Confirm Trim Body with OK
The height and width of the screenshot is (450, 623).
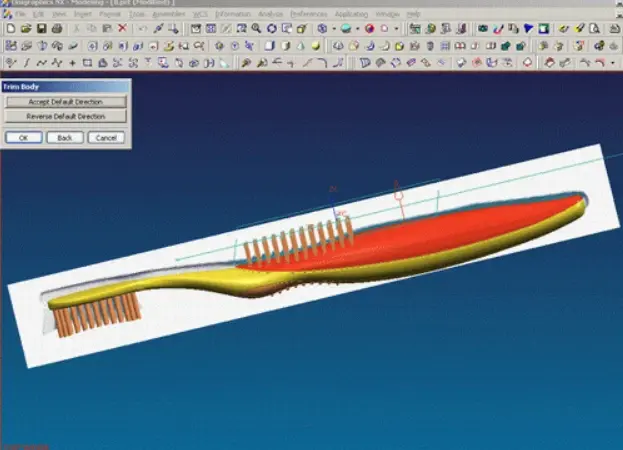tap(24, 137)
